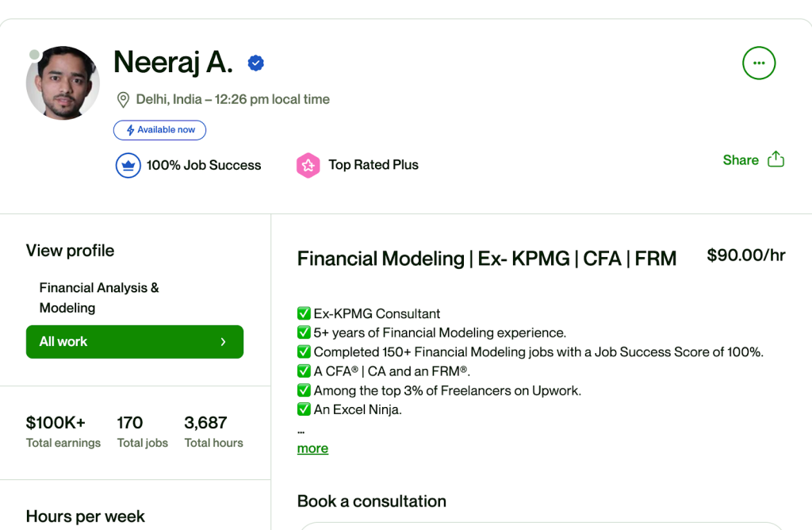Open the three-dots more options button
Viewport: 812px width, 530px height.
pyautogui.click(x=759, y=63)
